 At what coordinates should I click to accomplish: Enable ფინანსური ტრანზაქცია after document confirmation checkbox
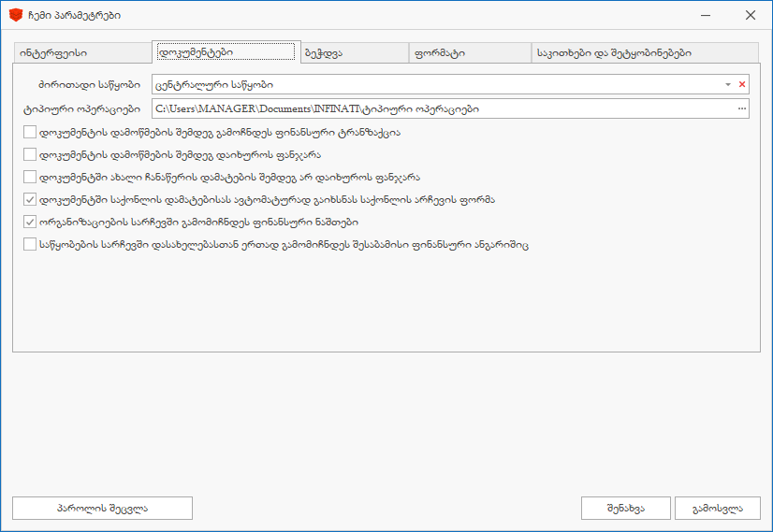coord(30,133)
